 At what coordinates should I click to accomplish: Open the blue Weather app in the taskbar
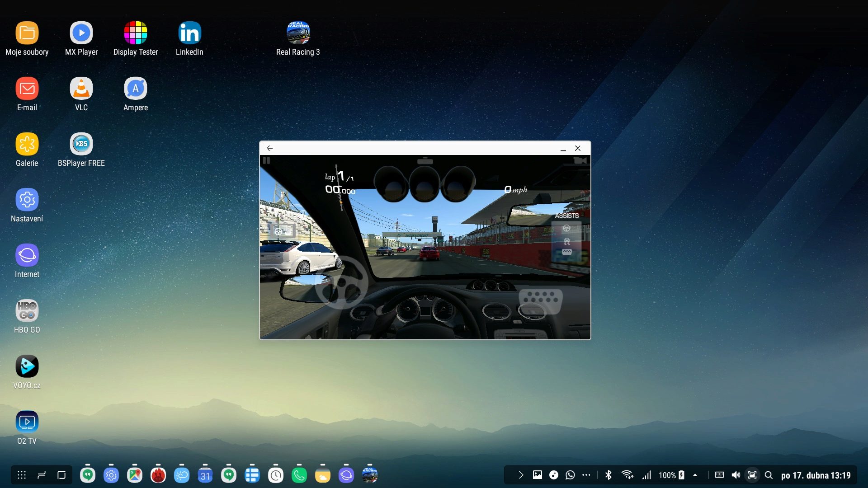[182, 475]
